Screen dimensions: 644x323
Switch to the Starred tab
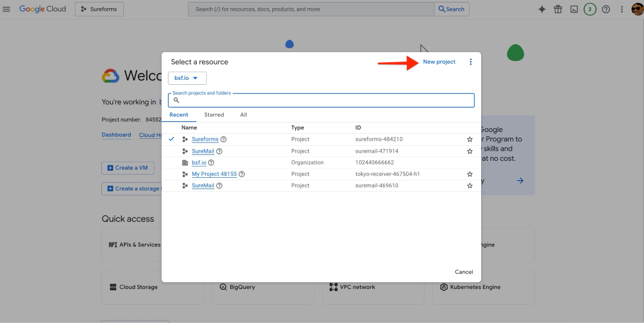coord(214,115)
